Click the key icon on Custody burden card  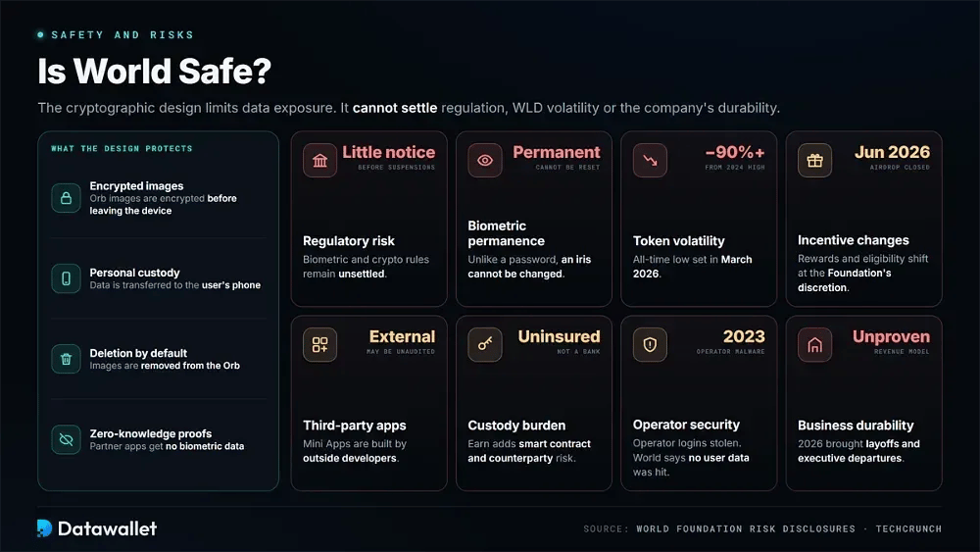[485, 344]
